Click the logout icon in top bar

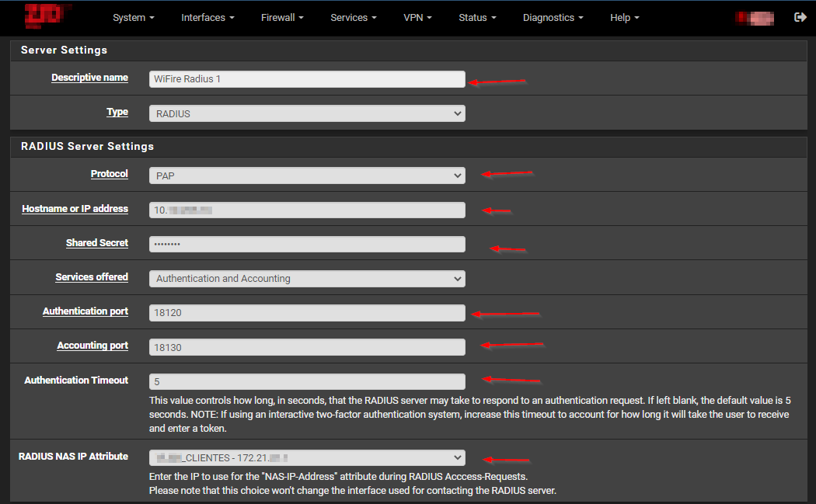pos(800,17)
